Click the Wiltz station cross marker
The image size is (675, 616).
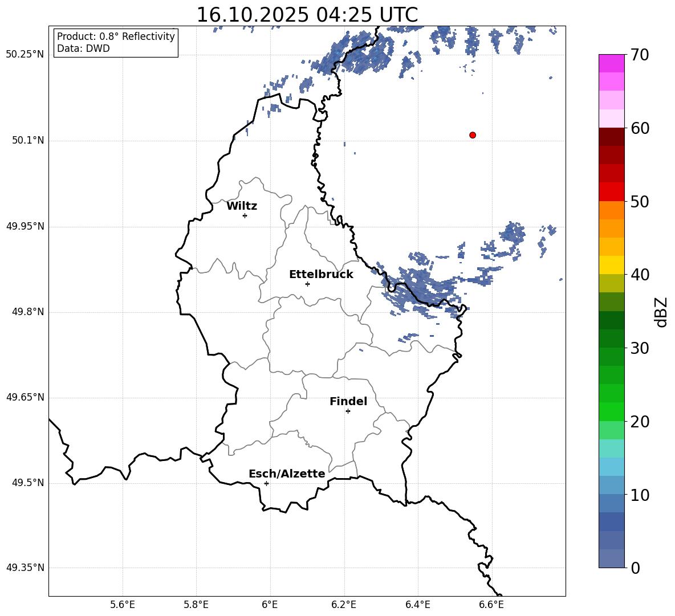[x=245, y=215]
